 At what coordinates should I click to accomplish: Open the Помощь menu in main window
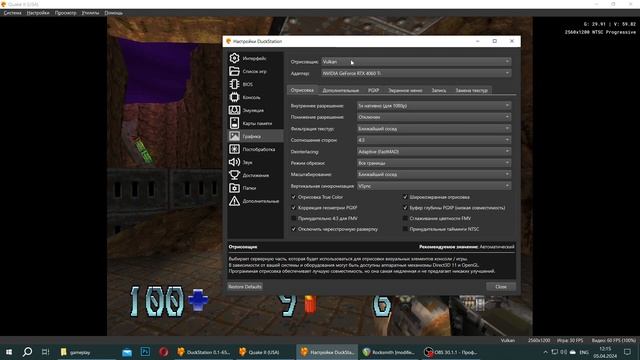pyautogui.click(x=113, y=13)
